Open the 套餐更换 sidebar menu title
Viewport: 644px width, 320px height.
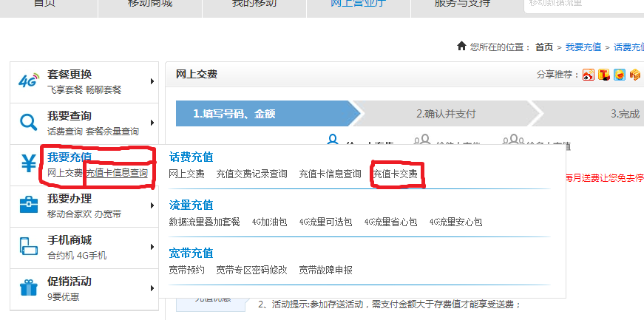(70, 75)
